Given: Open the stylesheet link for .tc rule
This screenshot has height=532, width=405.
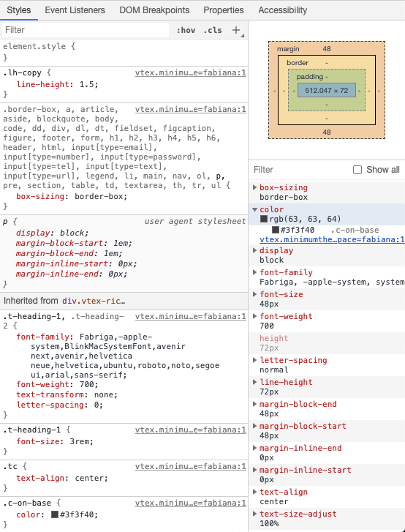Looking at the screenshot, I should point(191,466).
